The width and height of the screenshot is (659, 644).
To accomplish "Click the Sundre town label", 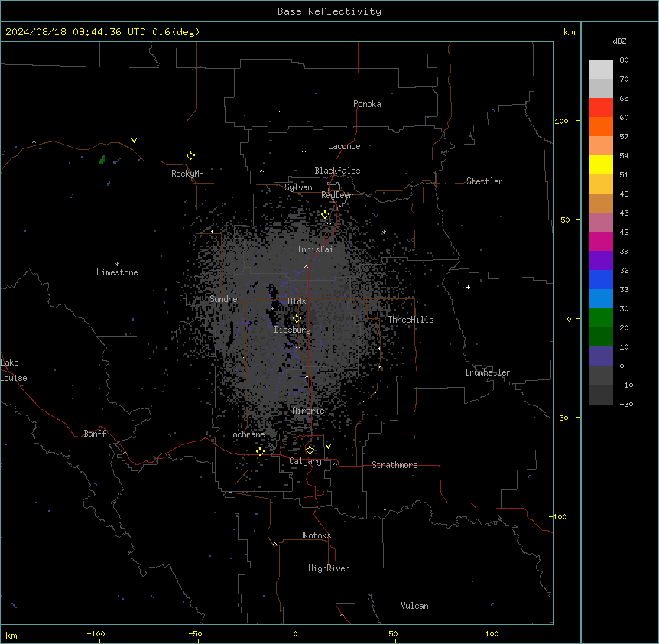I will click(x=223, y=299).
